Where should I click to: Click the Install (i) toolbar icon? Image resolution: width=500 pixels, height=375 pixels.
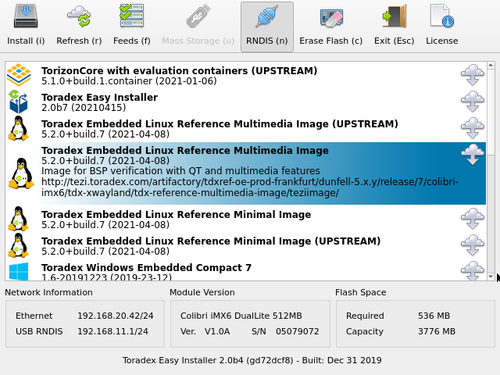26,16
